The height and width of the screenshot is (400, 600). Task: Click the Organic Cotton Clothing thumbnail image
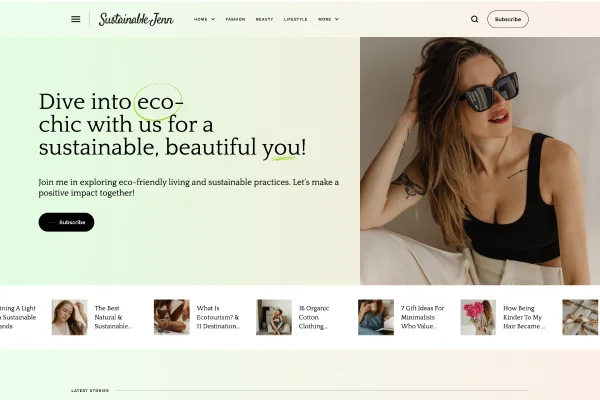pos(274,317)
